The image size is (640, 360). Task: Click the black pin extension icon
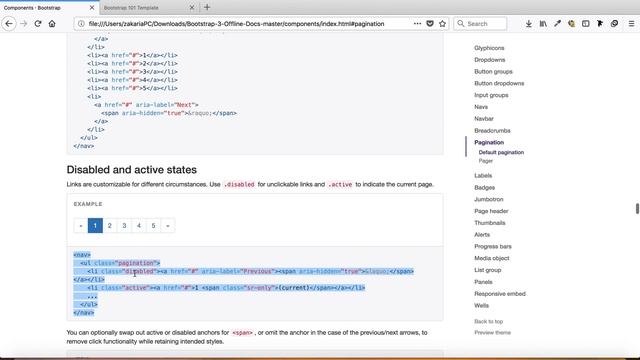coord(600,24)
